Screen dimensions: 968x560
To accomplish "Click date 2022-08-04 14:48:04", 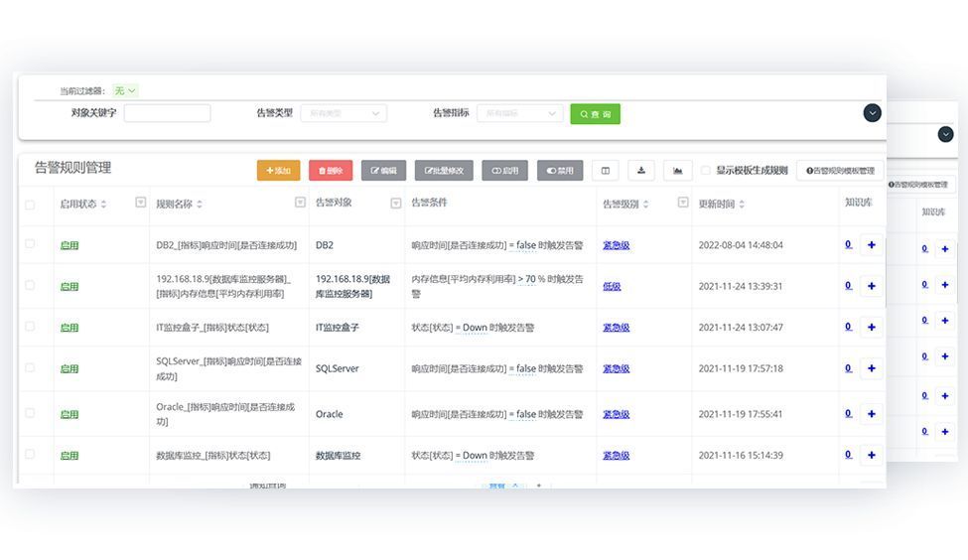I will pyautogui.click(x=741, y=245).
